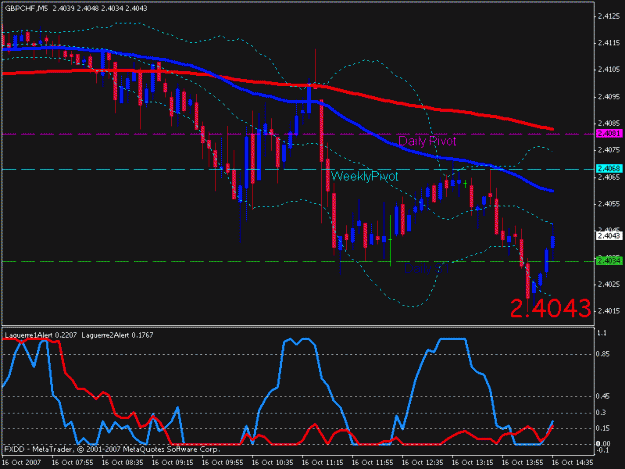Click the '16 Oct 13:15' time label

(473, 463)
